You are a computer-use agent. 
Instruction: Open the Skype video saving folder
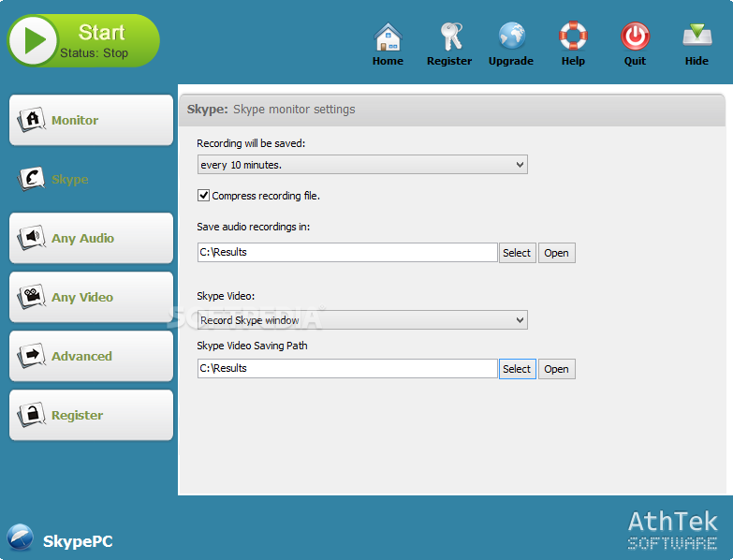(x=556, y=369)
